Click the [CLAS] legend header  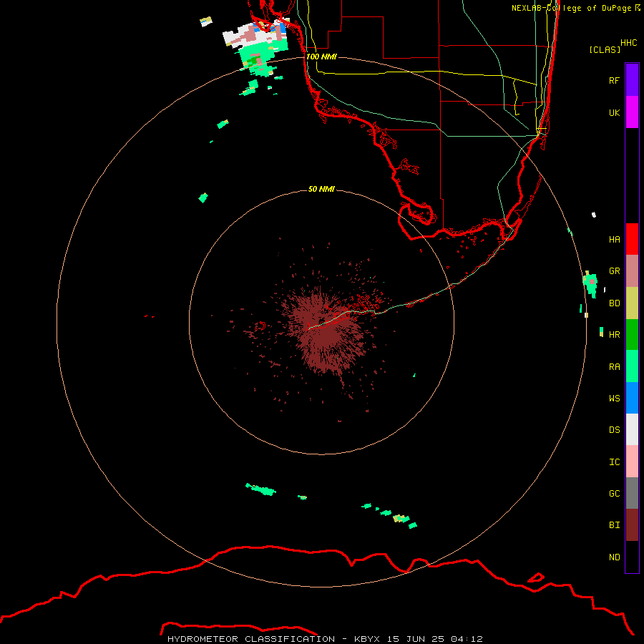click(x=605, y=49)
